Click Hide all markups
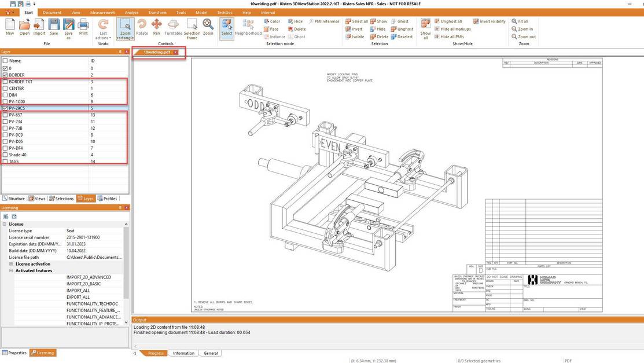 click(x=452, y=29)
